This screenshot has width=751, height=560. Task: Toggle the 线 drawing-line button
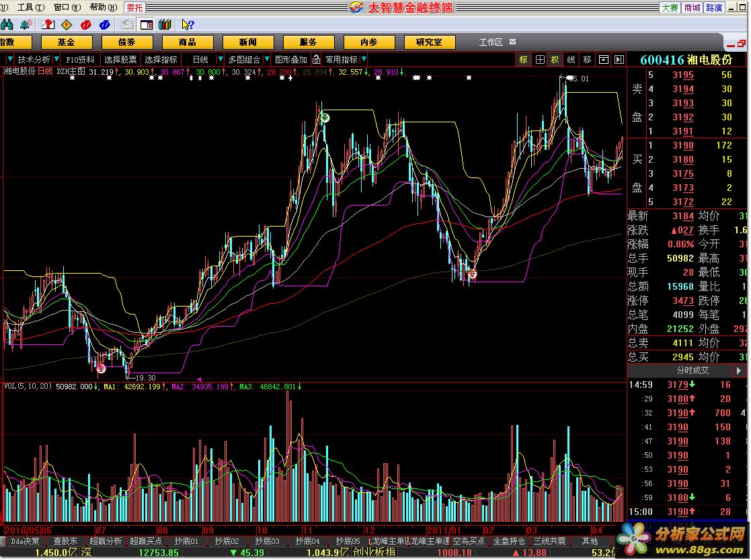click(x=571, y=59)
